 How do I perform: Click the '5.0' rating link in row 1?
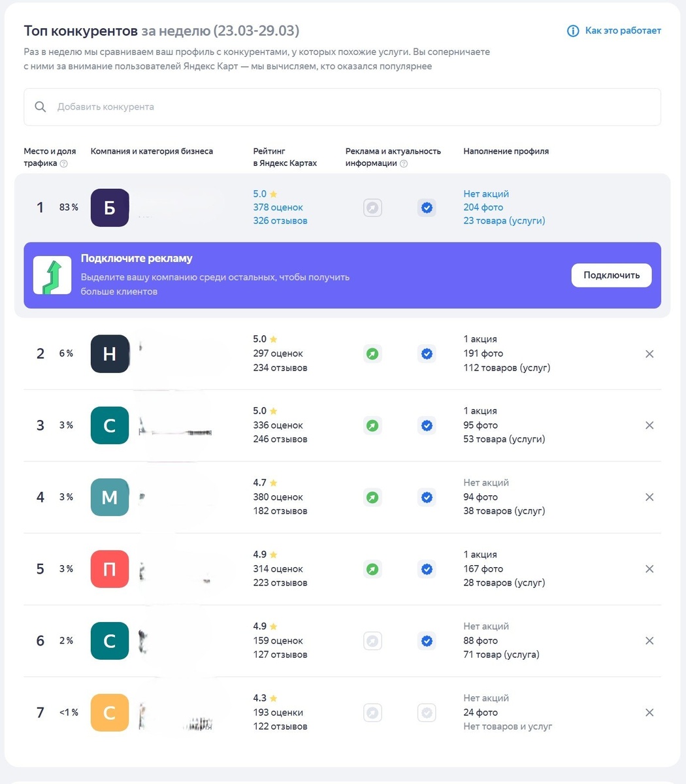click(x=265, y=194)
